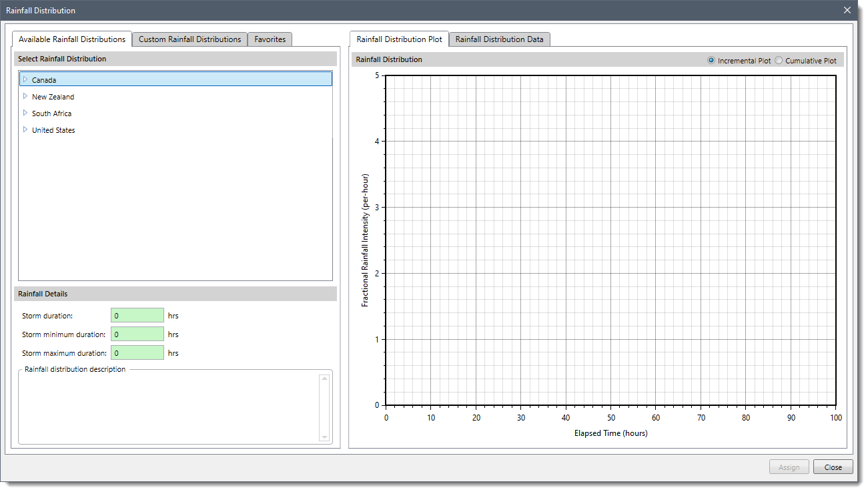Image resolution: width=868 pixels, height=492 pixels.
Task: Switch to the Rainfall Distribution Data tab
Action: 499,39
